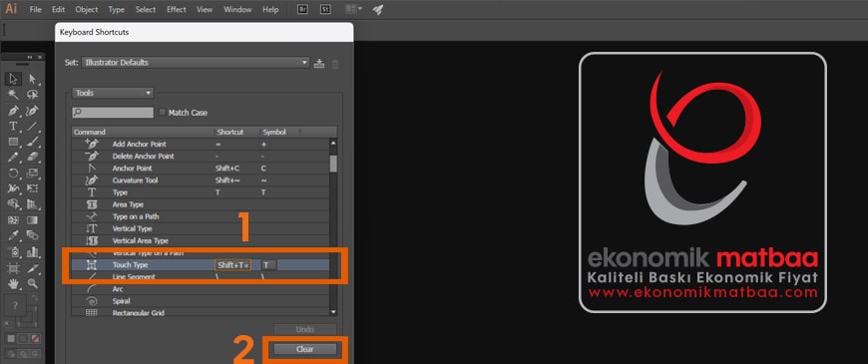Viewport: 868px width, 364px height.
Task: Click the Fill/Stroke swatch in toolbar
Action: click(x=22, y=312)
